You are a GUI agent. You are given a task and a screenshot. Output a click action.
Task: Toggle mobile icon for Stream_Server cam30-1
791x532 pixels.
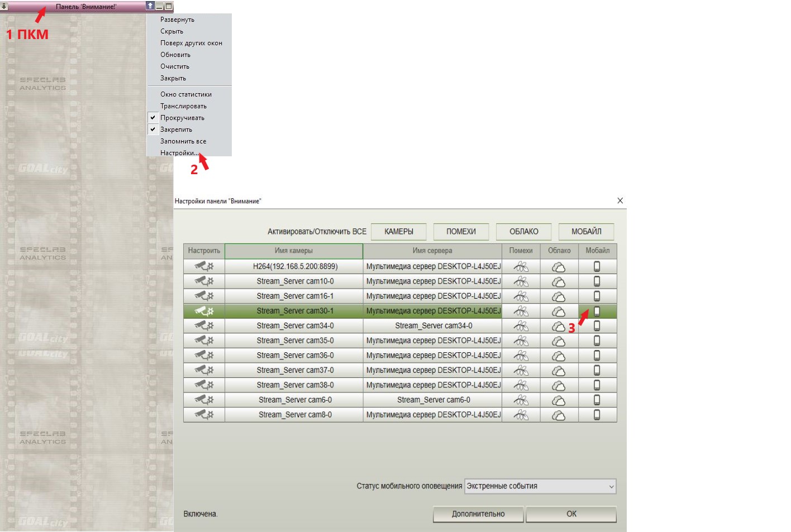[597, 311]
